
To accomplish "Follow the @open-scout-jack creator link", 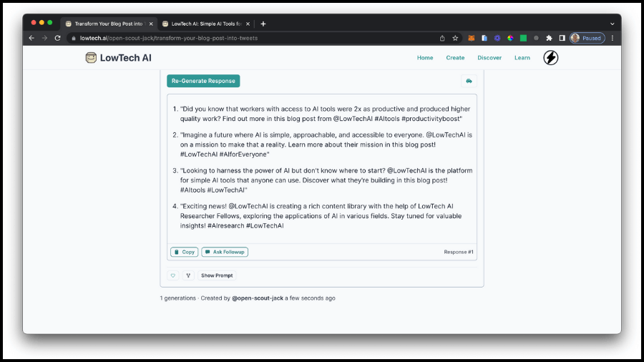I will [x=258, y=298].
